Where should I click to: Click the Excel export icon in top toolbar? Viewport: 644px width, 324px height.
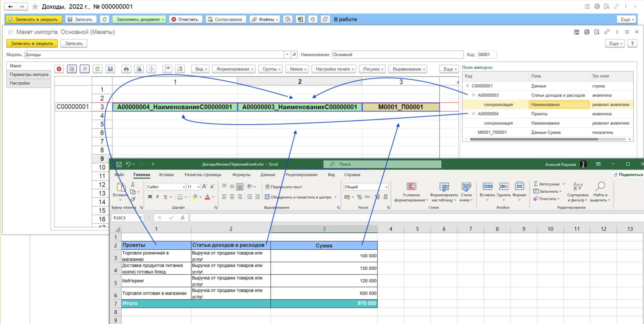click(x=300, y=19)
